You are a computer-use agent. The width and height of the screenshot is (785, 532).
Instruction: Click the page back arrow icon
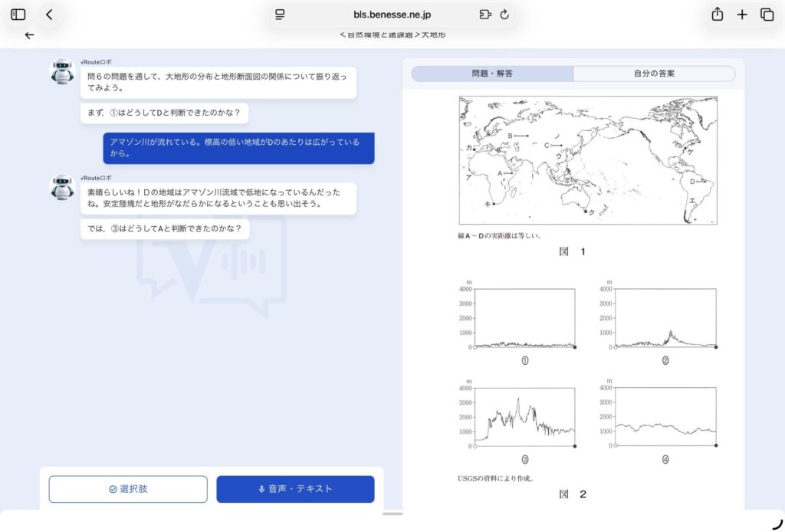[29, 35]
